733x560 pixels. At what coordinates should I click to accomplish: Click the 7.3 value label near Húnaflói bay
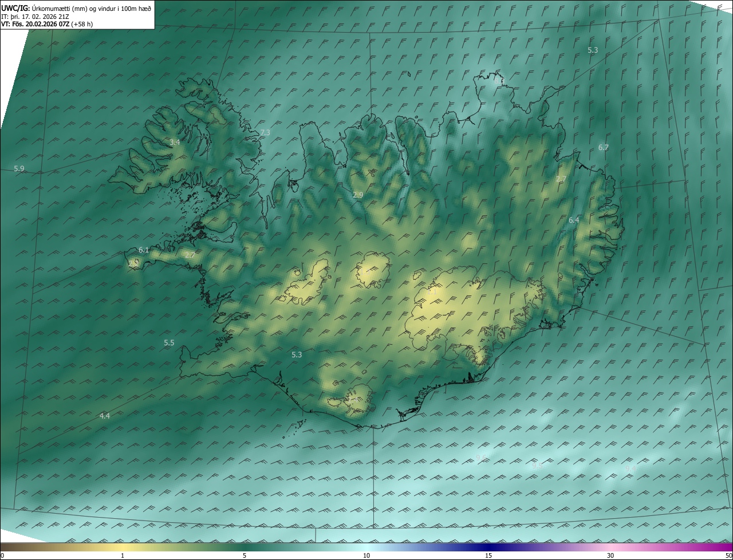pyautogui.click(x=265, y=132)
